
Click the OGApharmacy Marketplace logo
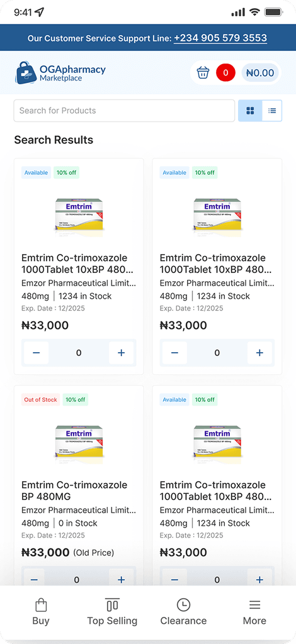[60, 73]
